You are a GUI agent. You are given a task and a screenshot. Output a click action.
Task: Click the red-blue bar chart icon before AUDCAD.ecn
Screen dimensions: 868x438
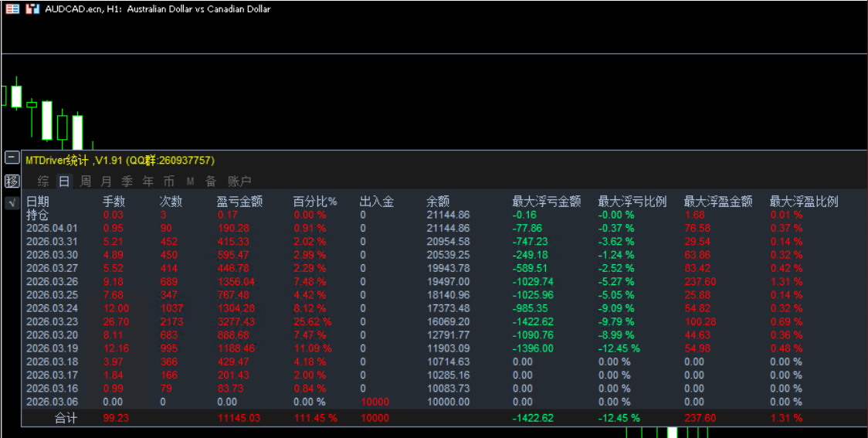coord(32,9)
